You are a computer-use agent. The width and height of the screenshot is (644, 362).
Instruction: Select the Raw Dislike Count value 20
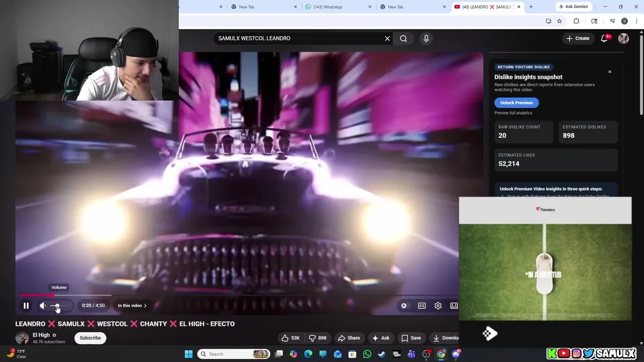click(x=502, y=135)
